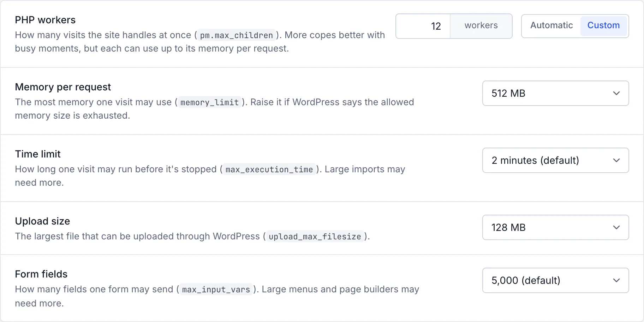Click the max_input_vars code label
This screenshot has height=322, width=644.
[216, 290]
